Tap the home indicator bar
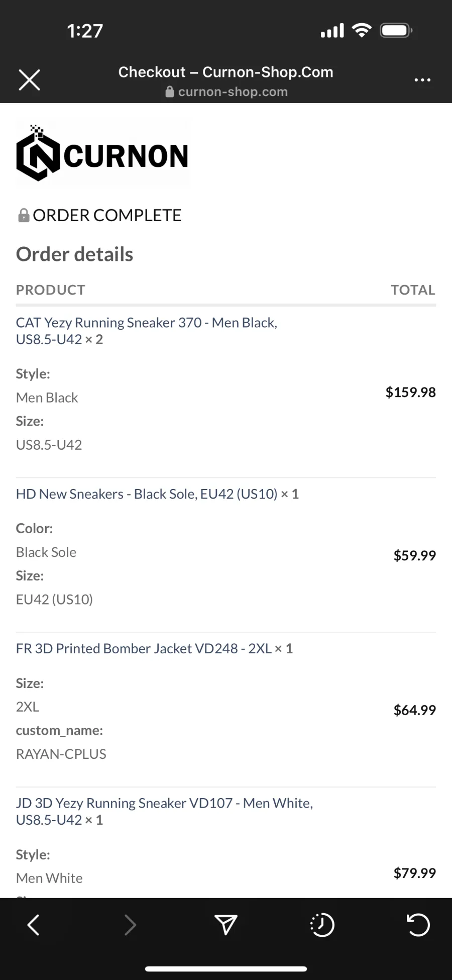Viewport: 452px width, 980px height. point(226,968)
